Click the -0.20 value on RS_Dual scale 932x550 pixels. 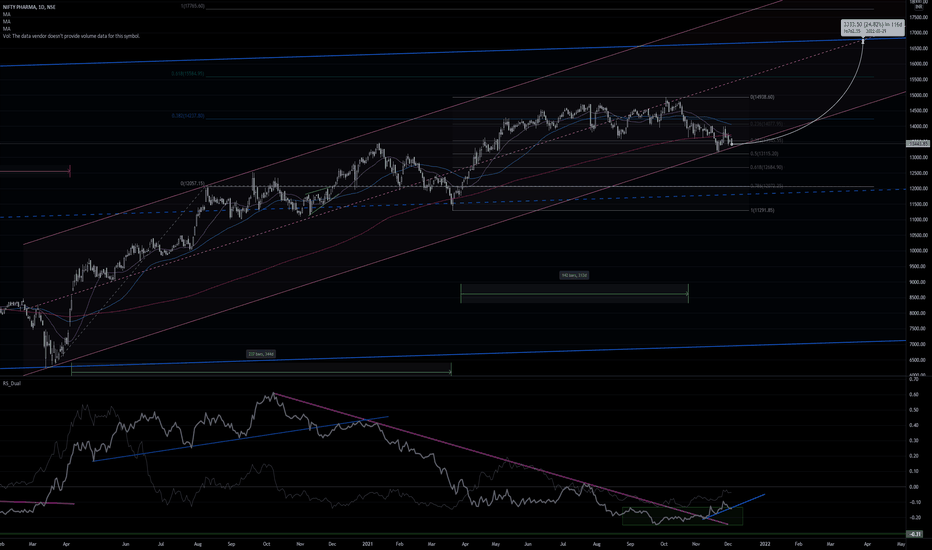914,518
